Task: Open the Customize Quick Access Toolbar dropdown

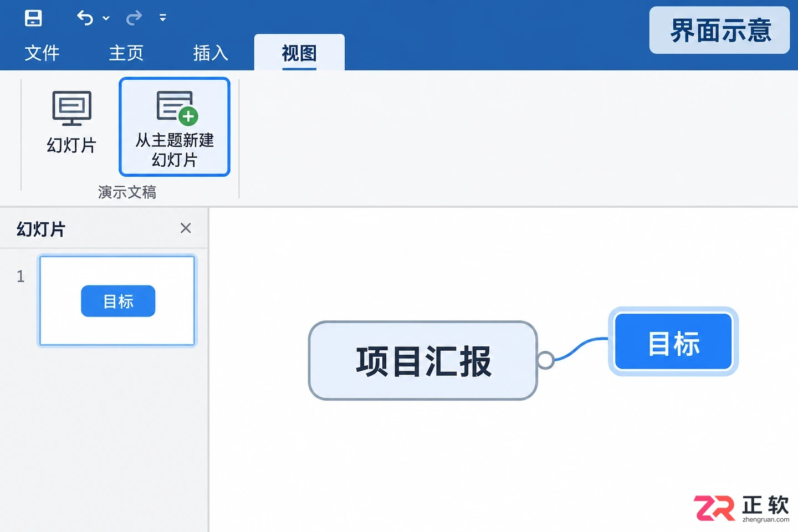Action: pyautogui.click(x=162, y=18)
